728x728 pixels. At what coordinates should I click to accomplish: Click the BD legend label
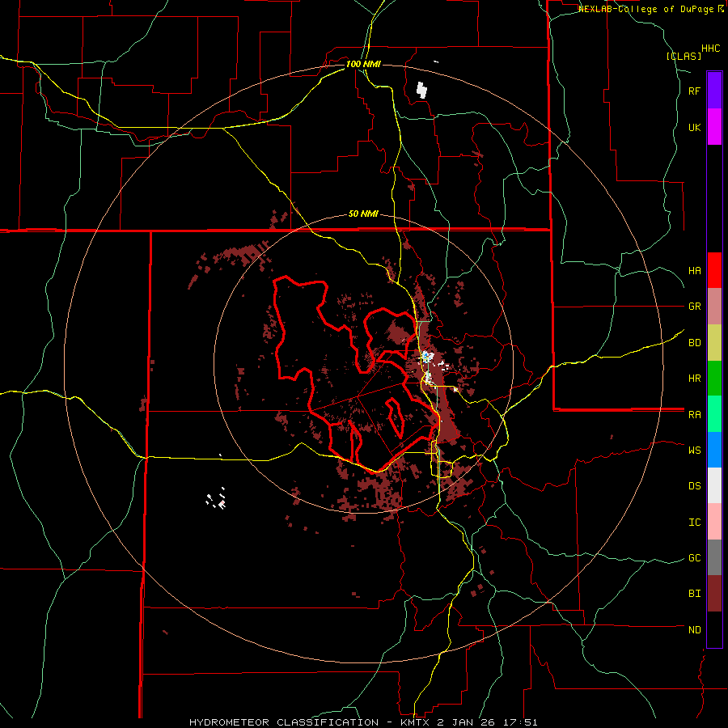[x=694, y=343]
